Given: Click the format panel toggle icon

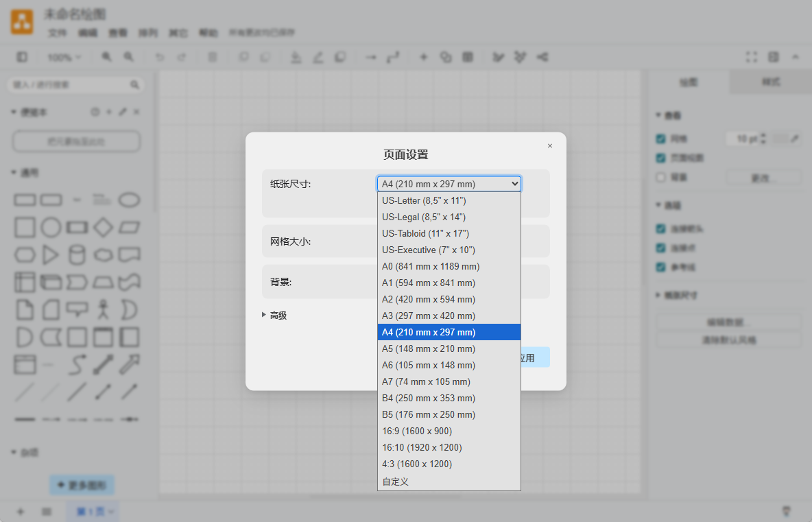Looking at the screenshot, I should tap(774, 57).
